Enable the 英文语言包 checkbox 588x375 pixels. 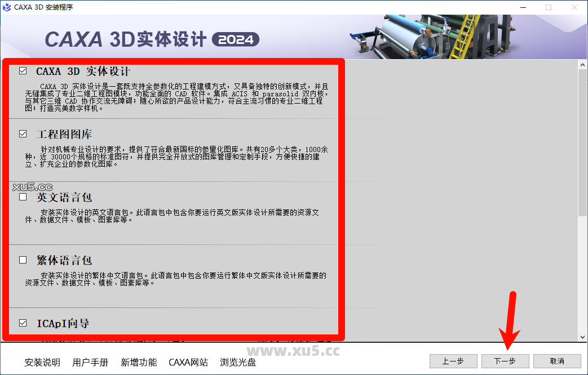(x=23, y=197)
